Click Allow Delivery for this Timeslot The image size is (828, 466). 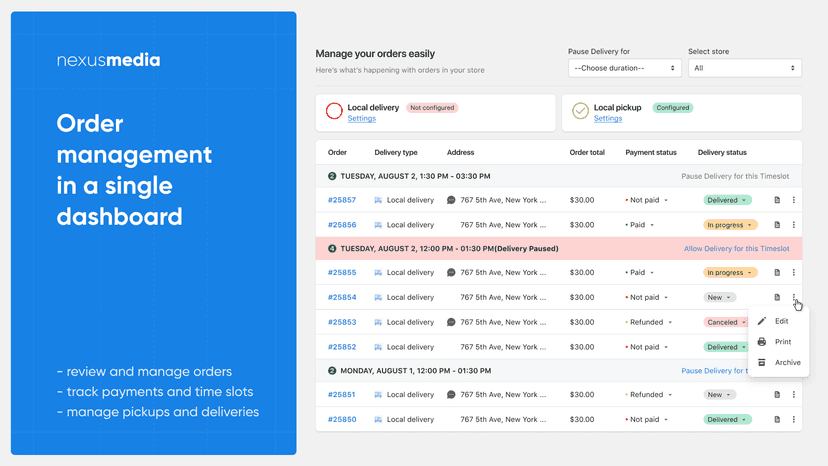tap(737, 249)
